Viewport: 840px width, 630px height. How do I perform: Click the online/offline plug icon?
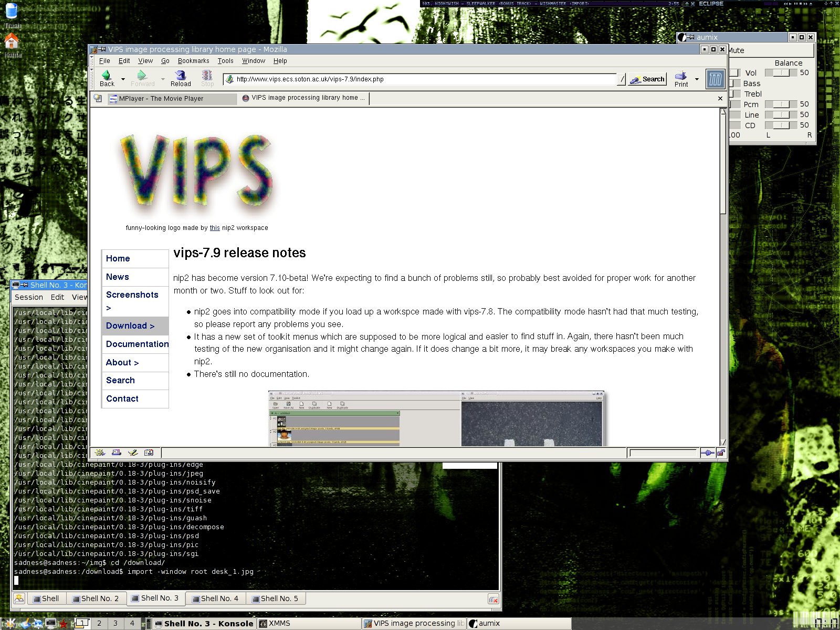point(707,453)
